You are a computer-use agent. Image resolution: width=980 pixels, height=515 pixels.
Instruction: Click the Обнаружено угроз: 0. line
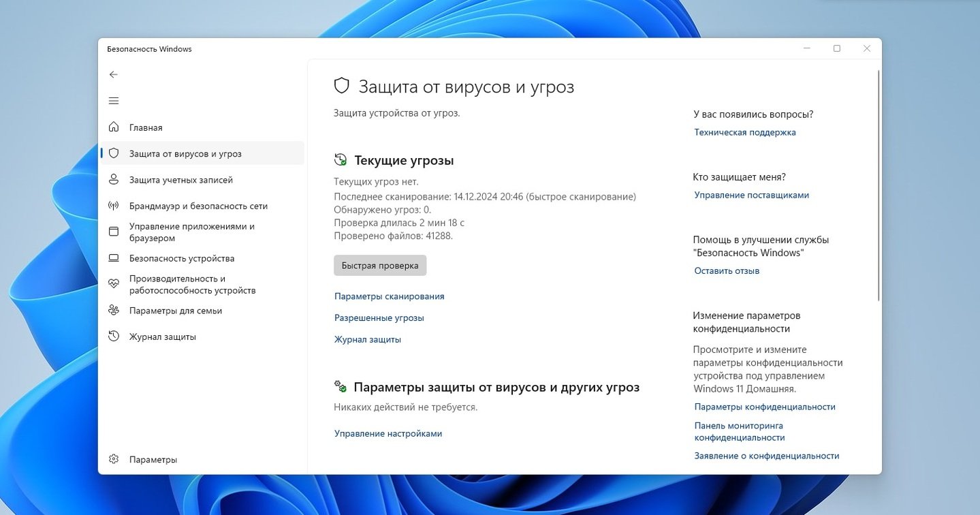383,210
